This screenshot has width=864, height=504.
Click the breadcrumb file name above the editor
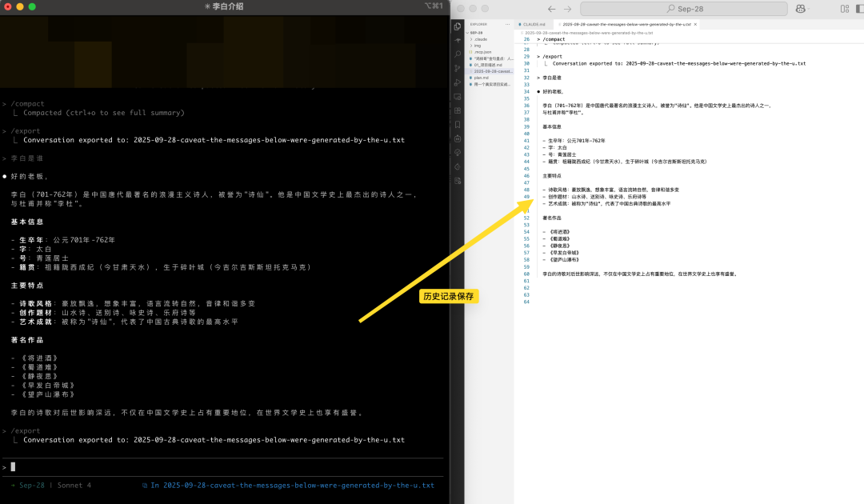tap(589, 33)
